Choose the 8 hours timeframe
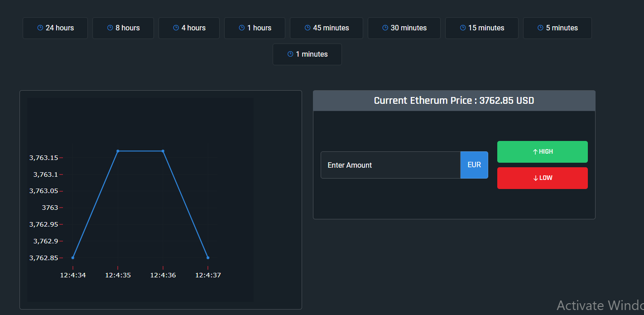This screenshot has height=315, width=644. [123, 28]
